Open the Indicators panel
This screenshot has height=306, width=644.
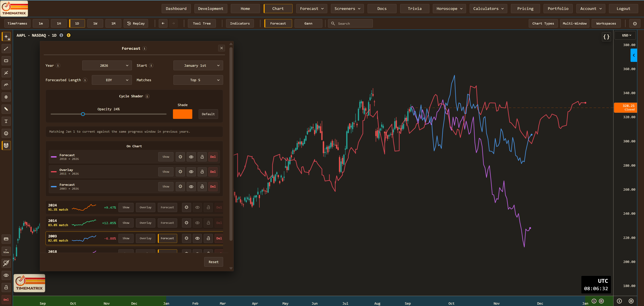pyautogui.click(x=240, y=24)
